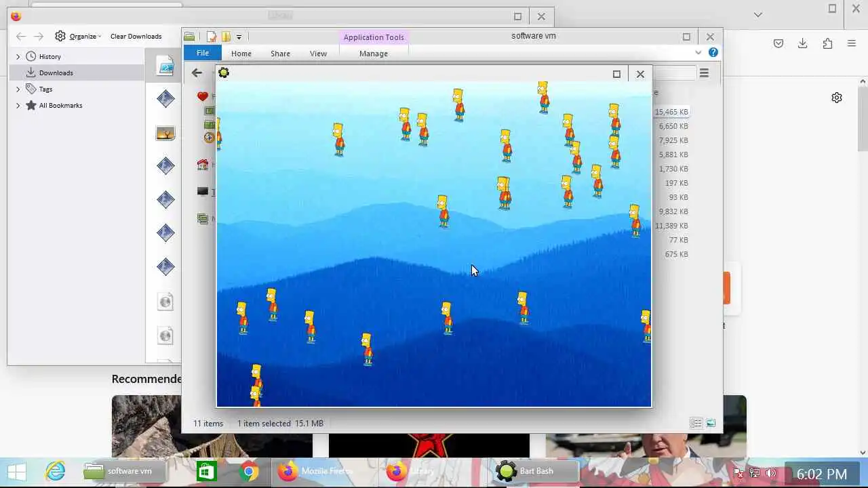This screenshot has height=488, width=868.
Task: Click the first download item icon in Library
Action: click(x=165, y=66)
